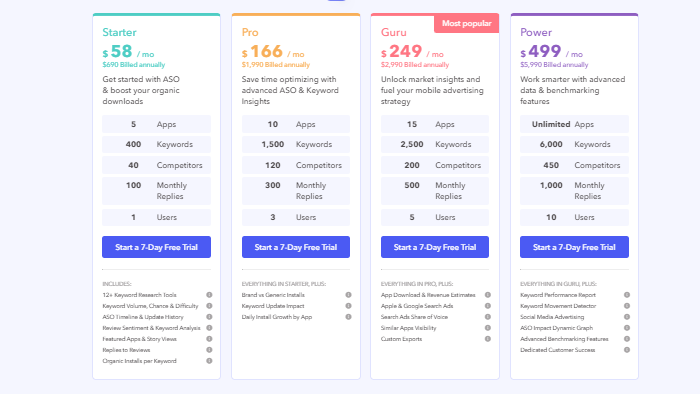
Task: Click the 1,000 Monthly Replies row in Power
Action: tap(574, 191)
